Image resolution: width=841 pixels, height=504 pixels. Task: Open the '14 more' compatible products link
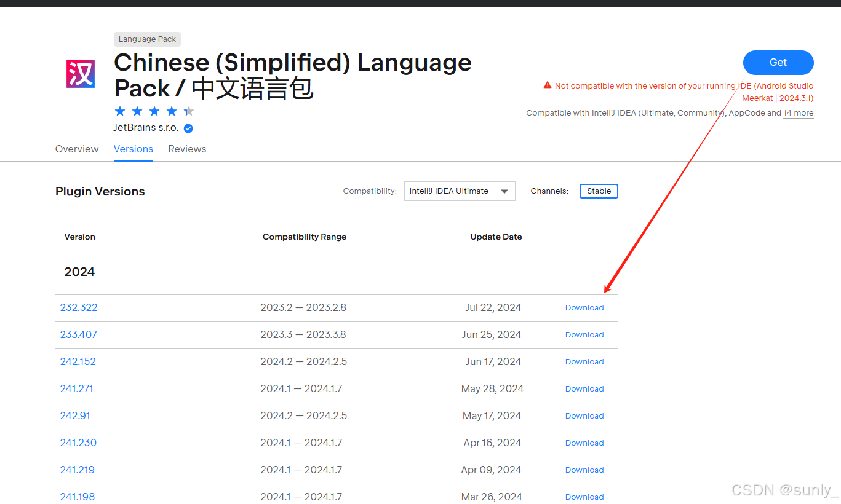(799, 113)
